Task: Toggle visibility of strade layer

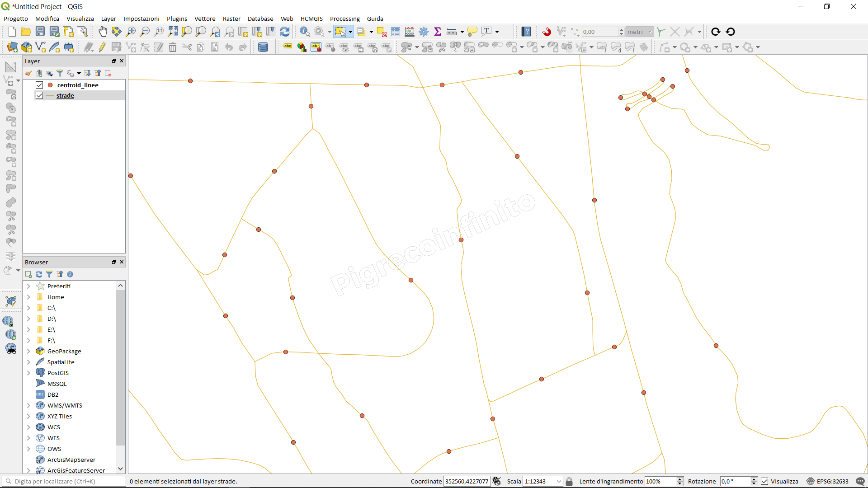Action: 39,95
